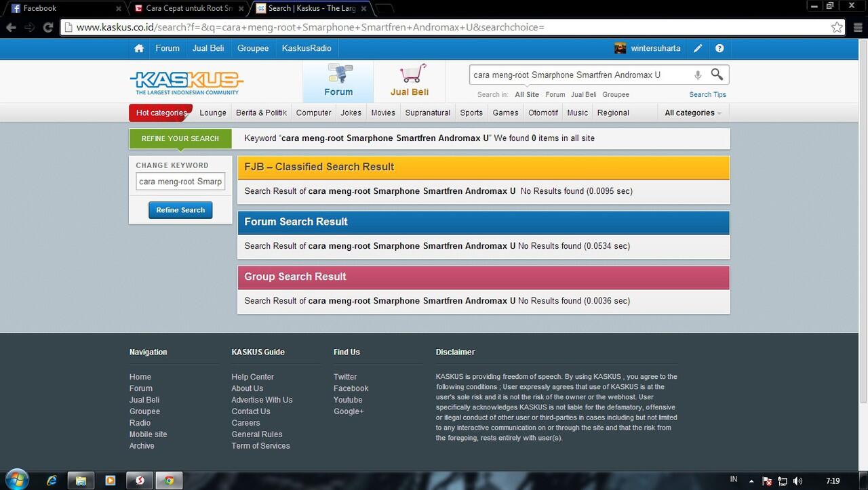The image size is (868, 490).
Task: Open the Jokes category
Action: (351, 113)
